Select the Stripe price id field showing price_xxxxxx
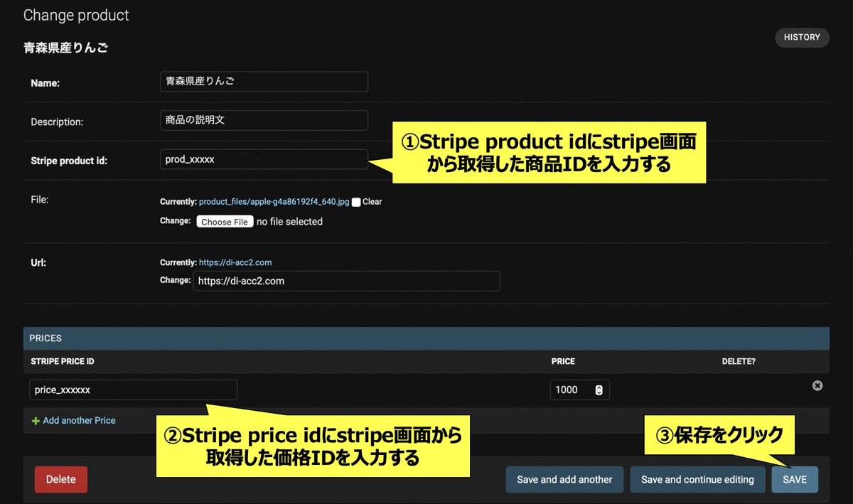853x504 pixels. pyautogui.click(x=132, y=390)
